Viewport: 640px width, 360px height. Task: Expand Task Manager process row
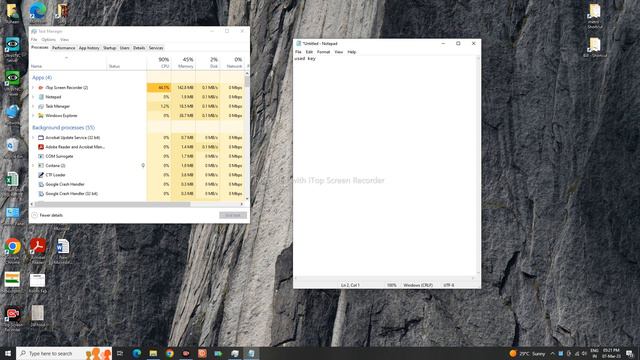pyautogui.click(x=33, y=106)
